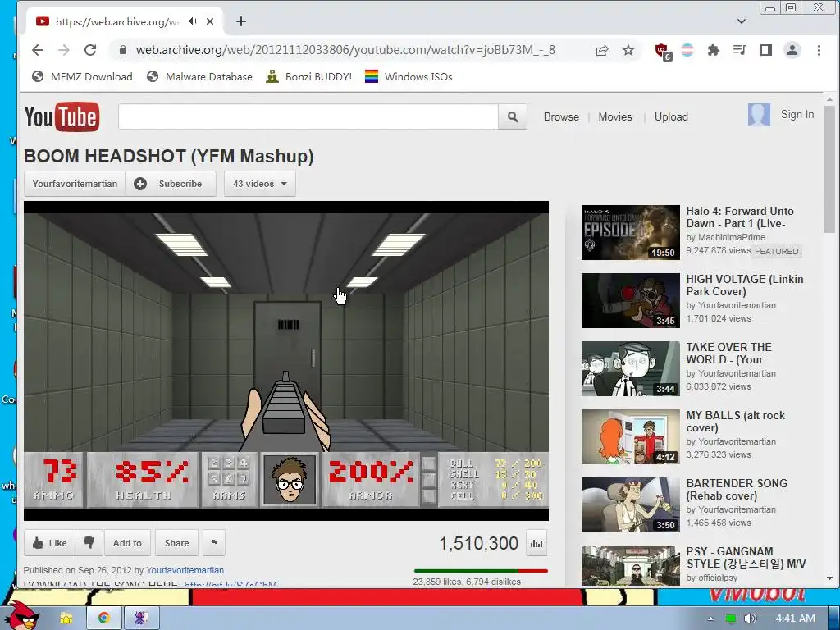Click the BOOM HEADSHOT video player
Viewport: 840px width, 630px height.
pos(286,361)
